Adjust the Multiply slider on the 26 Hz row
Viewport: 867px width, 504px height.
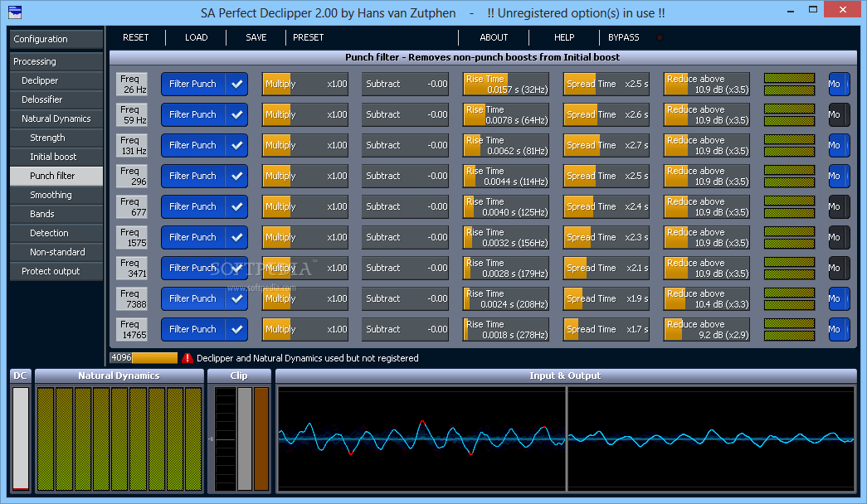point(305,84)
